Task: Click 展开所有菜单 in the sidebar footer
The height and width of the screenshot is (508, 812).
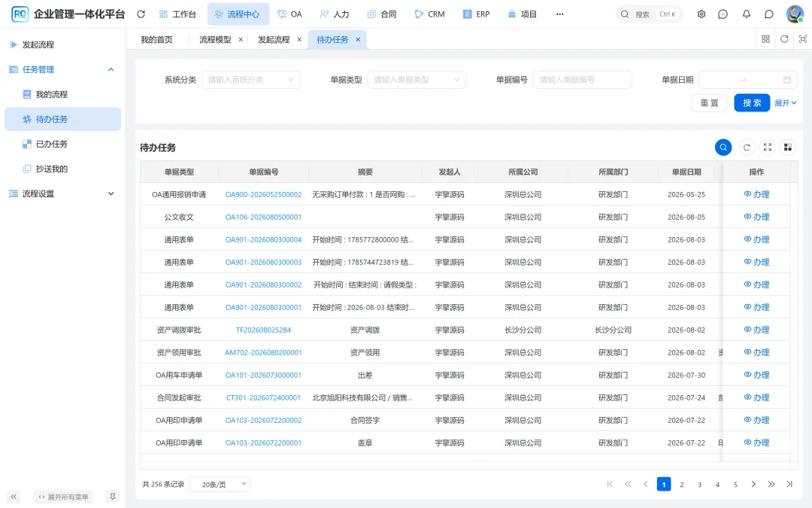Action: coord(63,497)
